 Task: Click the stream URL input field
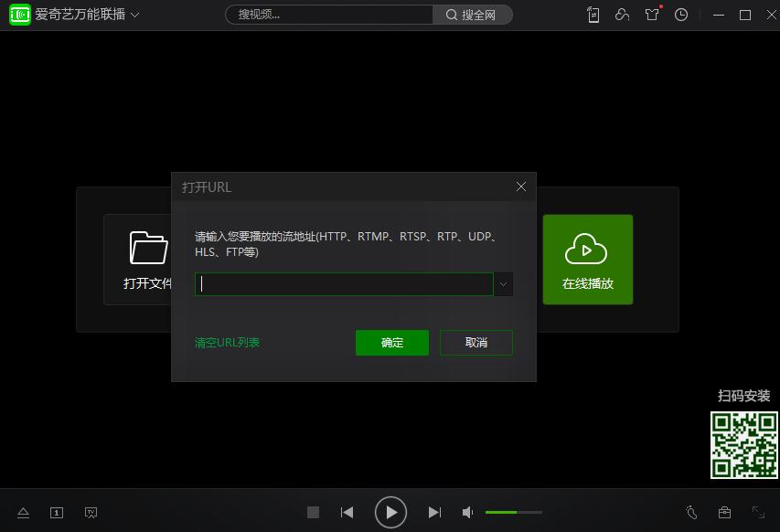[x=344, y=284]
